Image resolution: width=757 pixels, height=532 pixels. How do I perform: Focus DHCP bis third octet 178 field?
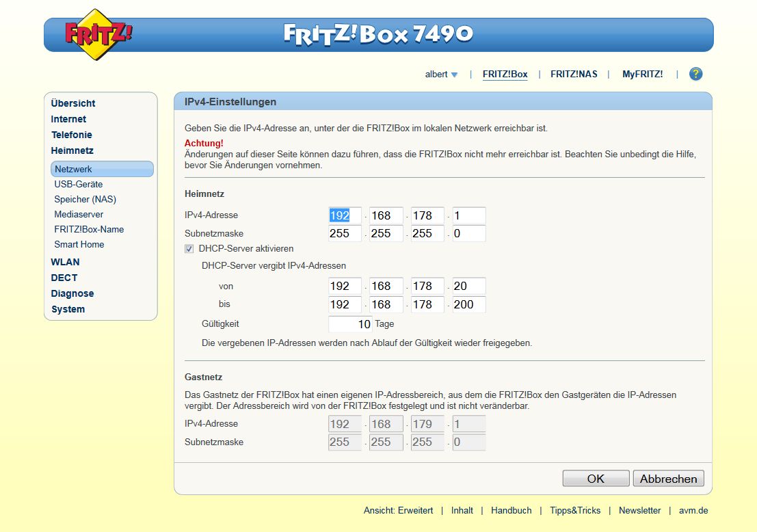point(428,304)
